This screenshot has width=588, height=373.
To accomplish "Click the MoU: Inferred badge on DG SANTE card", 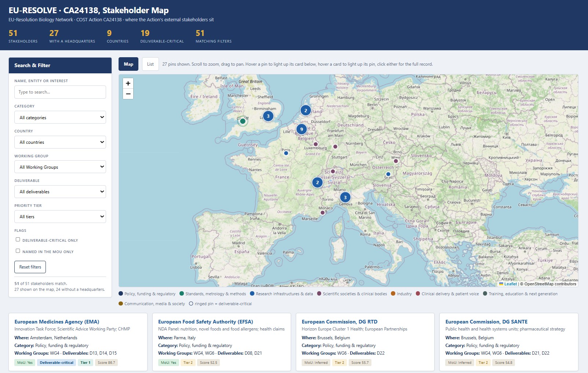I will click(x=460, y=363).
